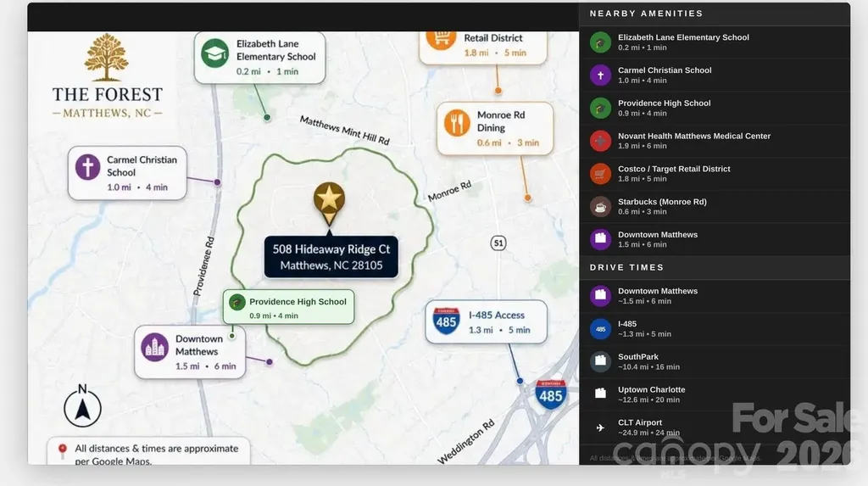Viewport: 868px width, 486px height.
Task: Select Uptown Charlotte drive time entry
Action: click(x=715, y=394)
